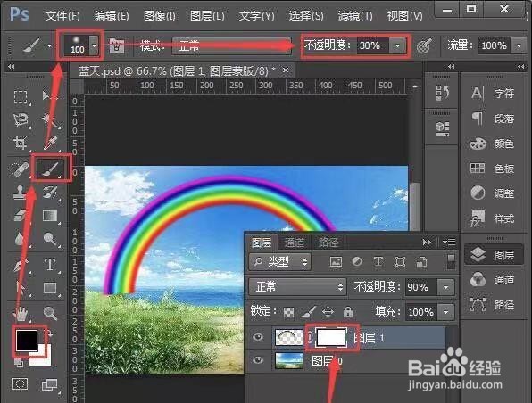Open brush 不透明度 30% dropdown arrow
The height and width of the screenshot is (403, 532).
tap(397, 45)
